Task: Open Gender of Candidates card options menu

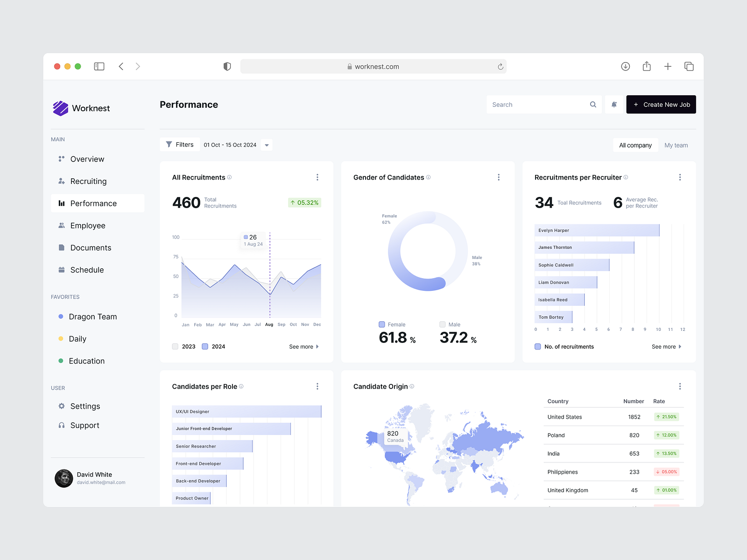Action: point(499,177)
